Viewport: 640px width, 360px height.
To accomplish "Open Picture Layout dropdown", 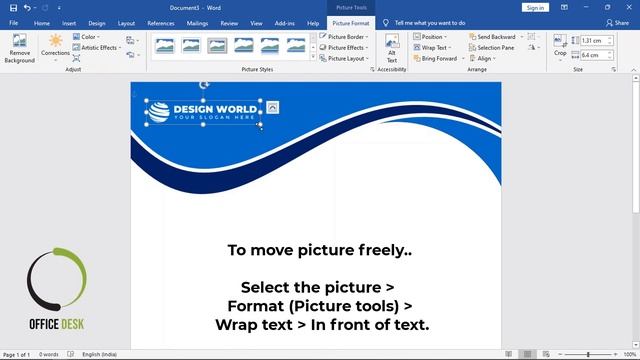I will [x=344, y=59].
